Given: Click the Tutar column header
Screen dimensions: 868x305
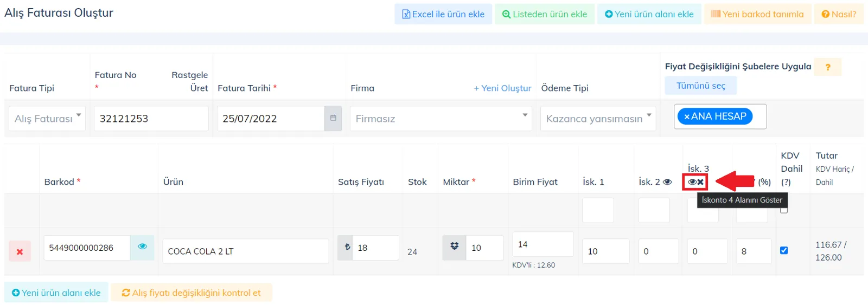Looking at the screenshot, I should [826, 155].
